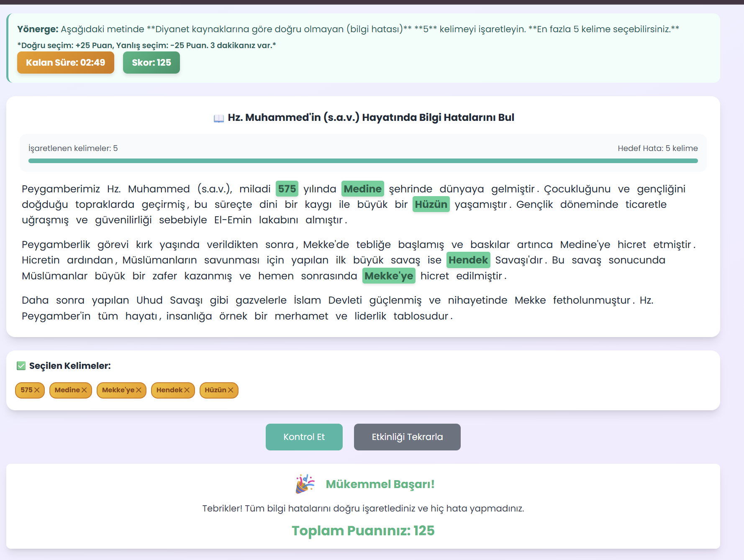Click the Kalan Süre timer badge
Viewport: 744px width, 560px height.
pyautogui.click(x=66, y=63)
